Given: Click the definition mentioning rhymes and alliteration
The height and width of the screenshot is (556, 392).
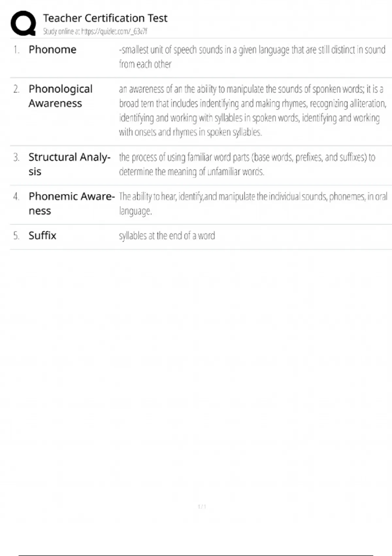Looking at the screenshot, I should 252,111.
